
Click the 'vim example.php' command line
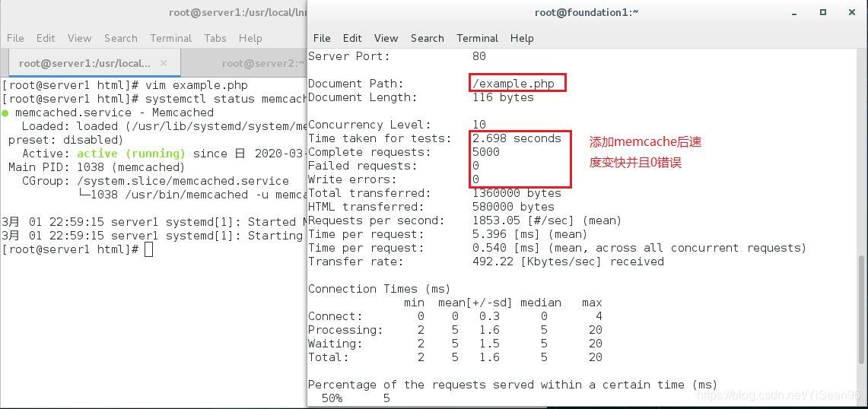[196, 85]
